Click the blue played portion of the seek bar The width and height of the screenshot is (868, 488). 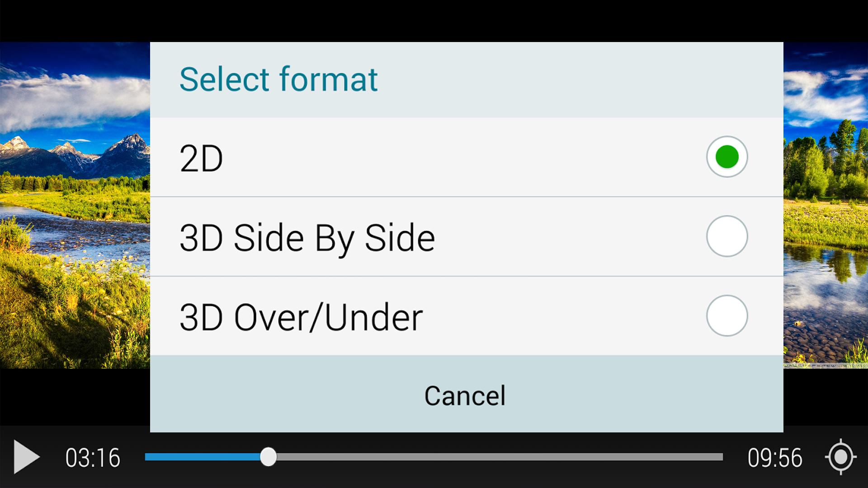pos(203,457)
